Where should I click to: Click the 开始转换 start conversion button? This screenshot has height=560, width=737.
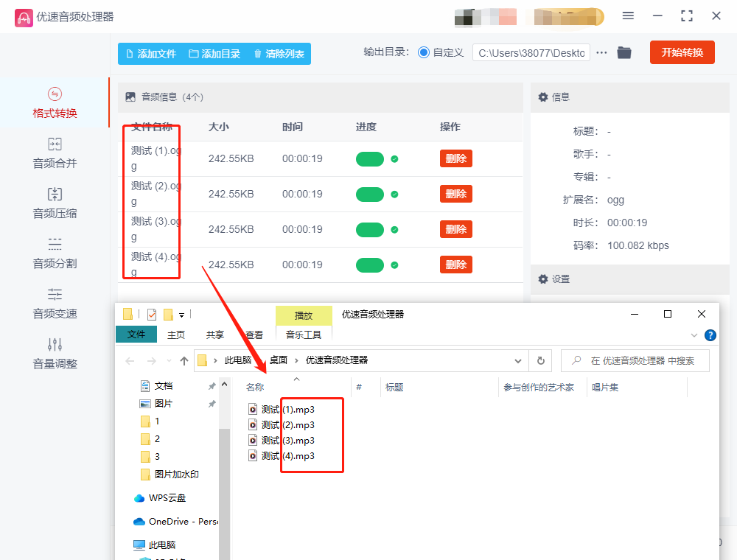[682, 52]
